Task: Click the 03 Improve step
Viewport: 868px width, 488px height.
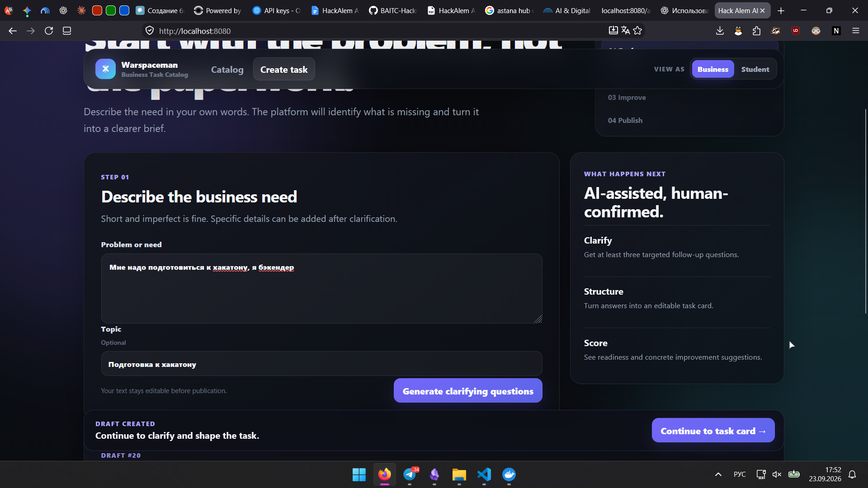Action: point(627,97)
